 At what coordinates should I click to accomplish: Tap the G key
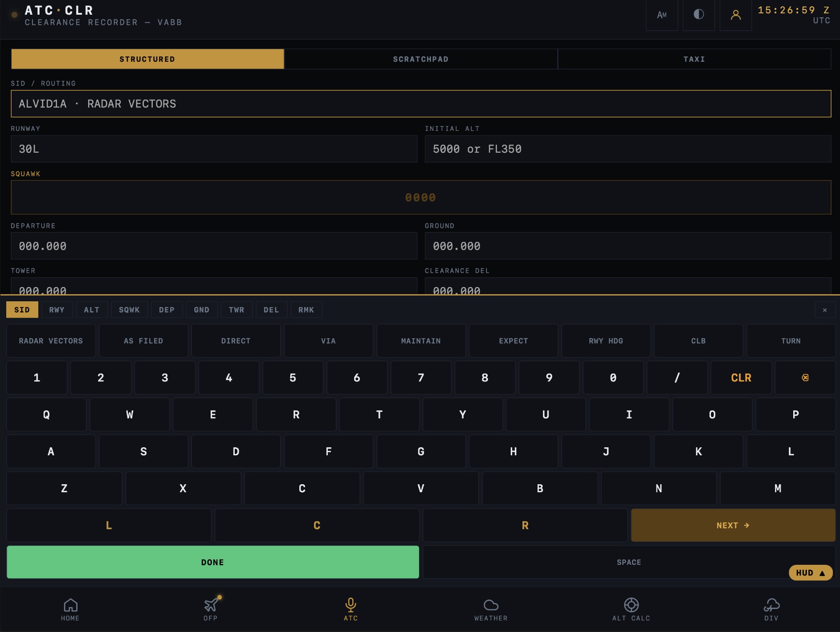pos(421,451)
